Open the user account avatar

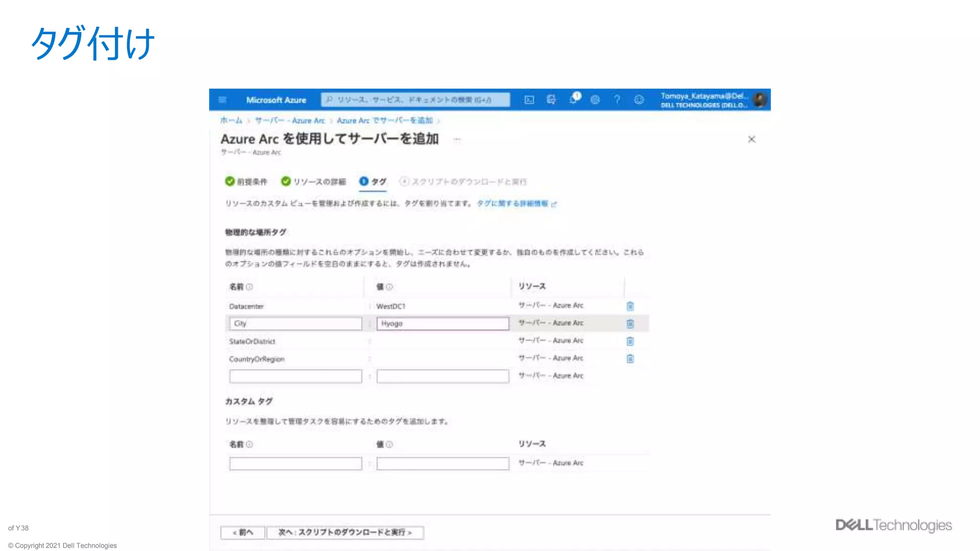[x=759, y=99]
